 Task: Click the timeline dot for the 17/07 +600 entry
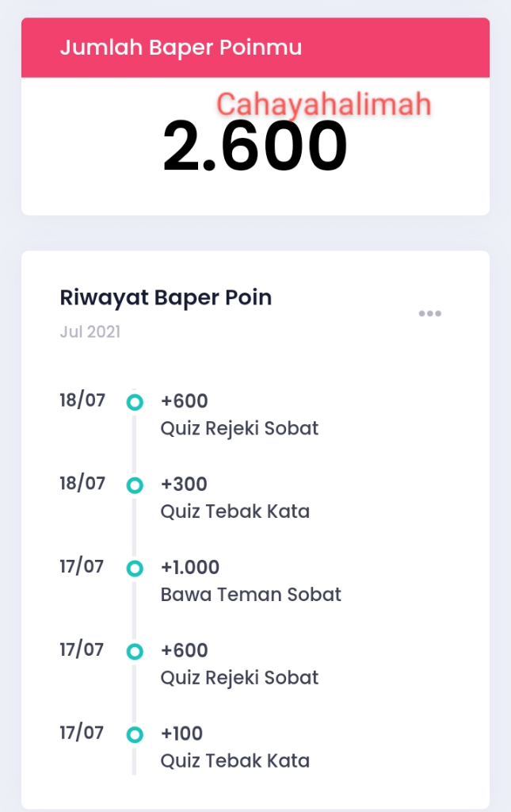click(x=135, y=652)
